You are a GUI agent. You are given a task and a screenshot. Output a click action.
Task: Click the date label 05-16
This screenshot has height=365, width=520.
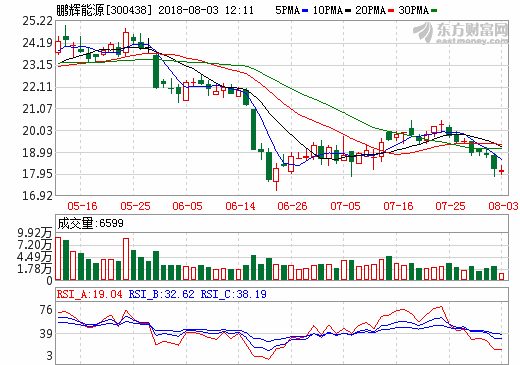pyautogui.click(x=82, y=206)
